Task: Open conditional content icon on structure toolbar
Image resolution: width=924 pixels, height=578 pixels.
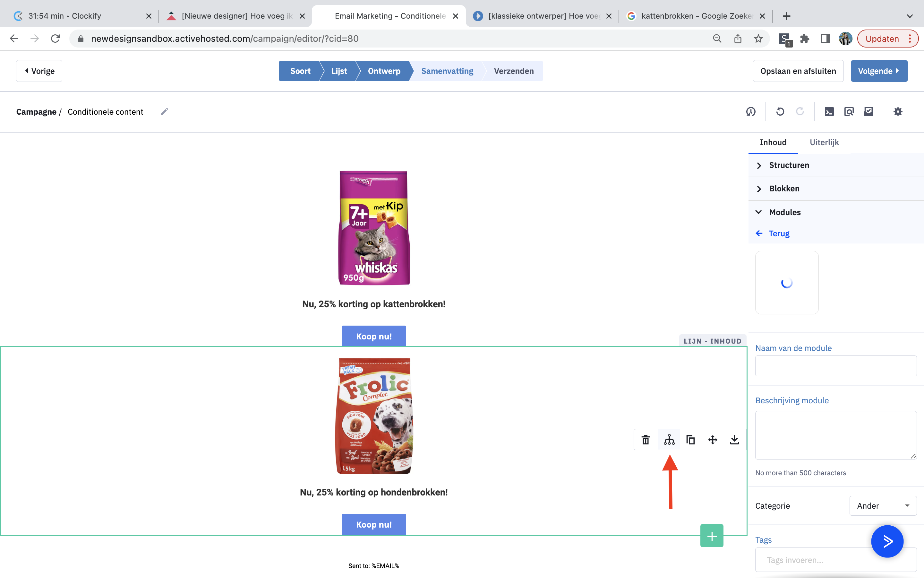Action: tap(669, 440)
